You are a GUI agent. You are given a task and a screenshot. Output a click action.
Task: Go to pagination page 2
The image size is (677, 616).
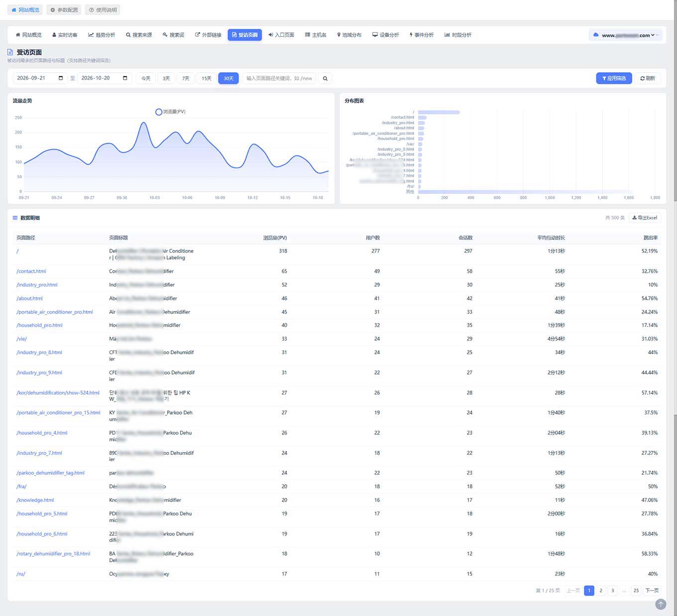[x=601, y=591]
